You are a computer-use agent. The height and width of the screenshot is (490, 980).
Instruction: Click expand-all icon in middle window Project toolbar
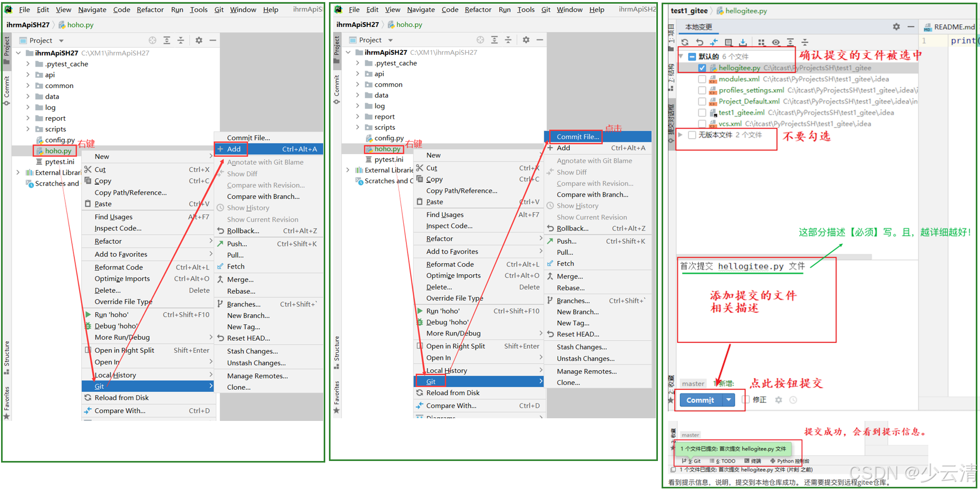tap(494, 40)
